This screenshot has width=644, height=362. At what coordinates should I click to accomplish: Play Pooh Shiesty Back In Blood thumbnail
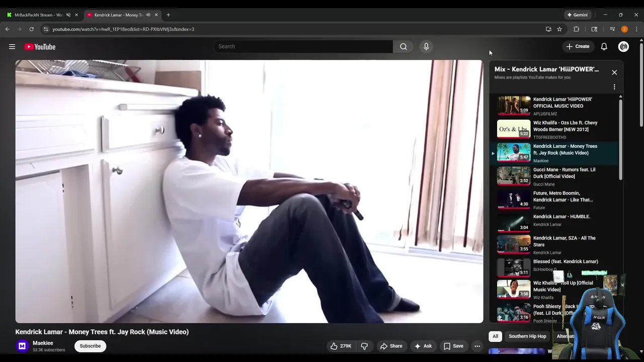point(514,312)
